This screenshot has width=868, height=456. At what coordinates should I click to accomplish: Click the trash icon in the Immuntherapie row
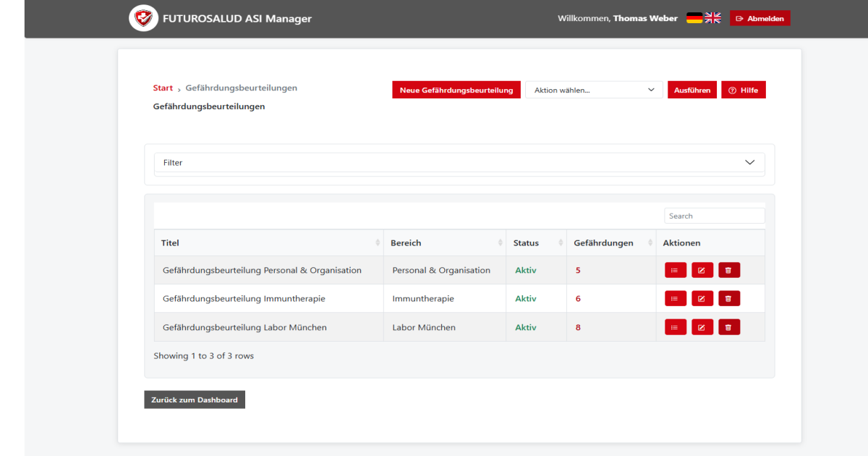click(729, 298)
